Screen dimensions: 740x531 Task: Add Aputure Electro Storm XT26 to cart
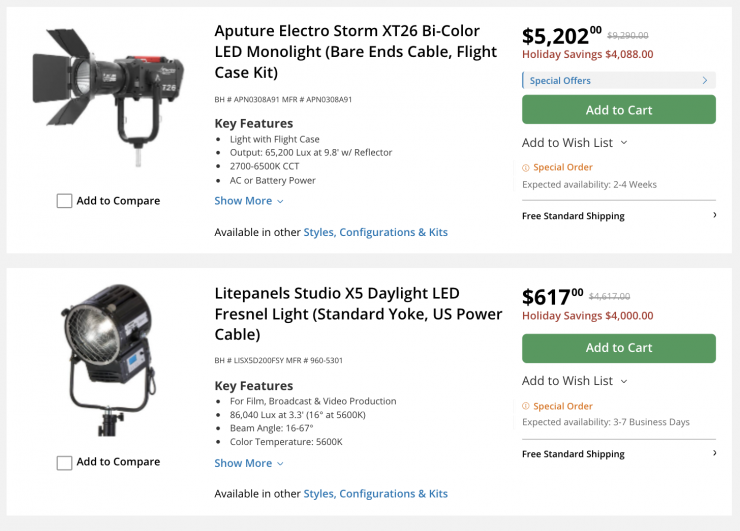(618, 110)
